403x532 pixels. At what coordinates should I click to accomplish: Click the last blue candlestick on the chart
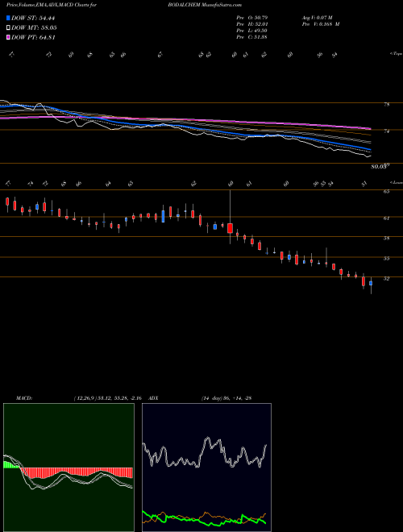[x=371, y=283]
